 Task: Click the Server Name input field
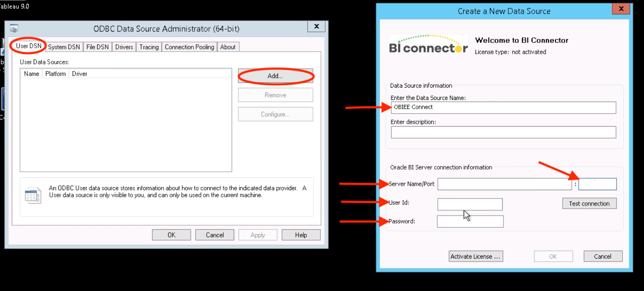[504, 184]
